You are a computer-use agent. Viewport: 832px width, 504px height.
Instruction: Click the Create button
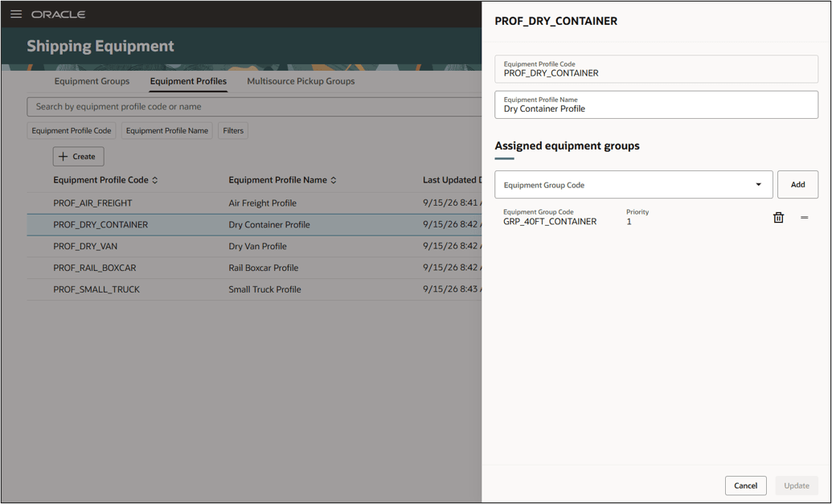(x=78, y=157)
